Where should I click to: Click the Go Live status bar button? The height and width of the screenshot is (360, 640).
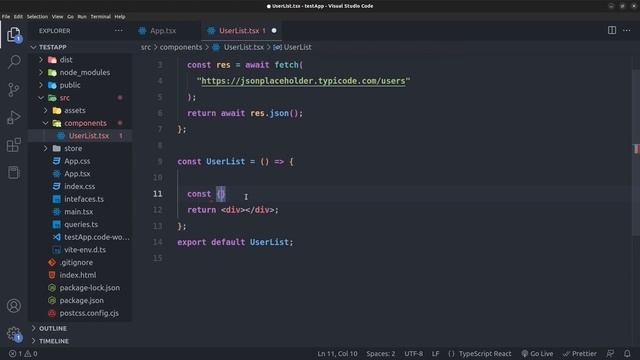point(537,353)
